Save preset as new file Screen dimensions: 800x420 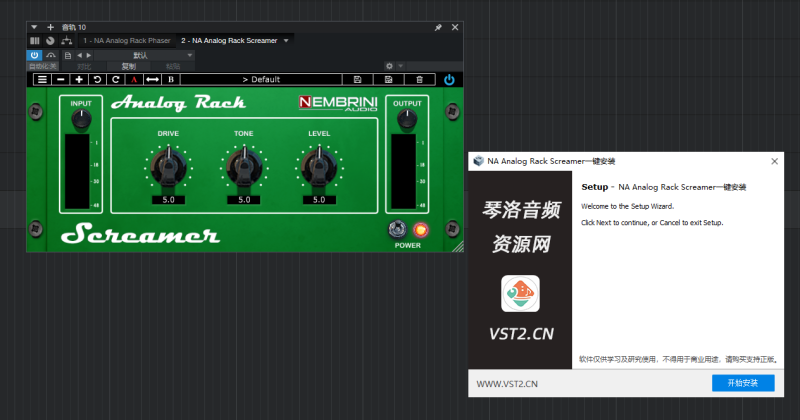click(x=389, y=80)
